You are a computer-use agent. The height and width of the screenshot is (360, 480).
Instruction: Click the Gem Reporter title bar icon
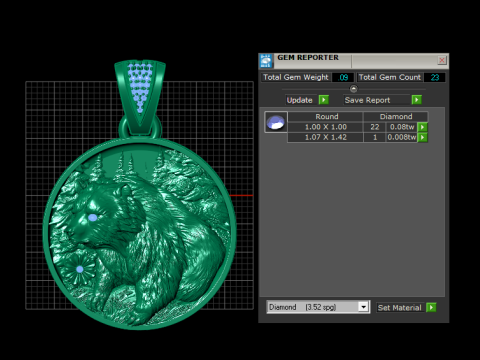tap(266, 61)
